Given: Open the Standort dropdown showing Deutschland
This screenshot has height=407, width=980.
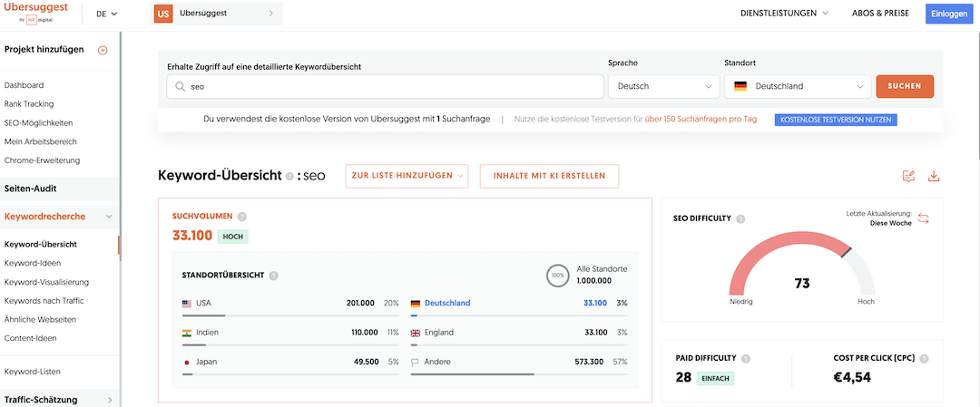Looking at the screenshot, I should point(798,87).
